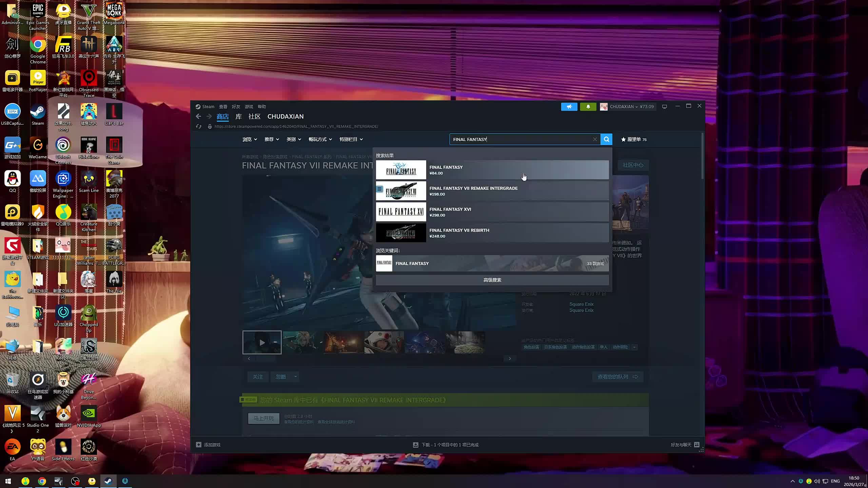Expand the 类别 dropdown menu
This screenshot has width=868, height=488.
294,139
